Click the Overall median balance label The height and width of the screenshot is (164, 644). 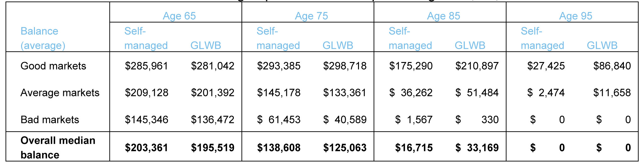point(58,147)
